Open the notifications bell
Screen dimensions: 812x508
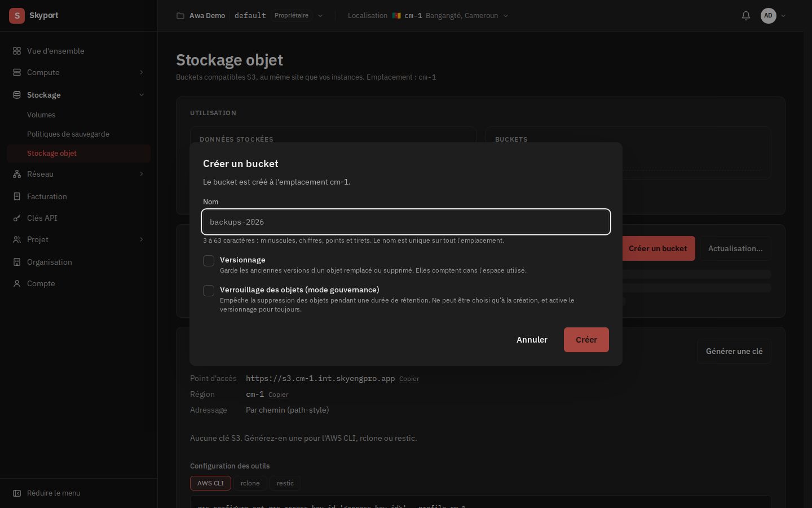click(x=745, y=16)
